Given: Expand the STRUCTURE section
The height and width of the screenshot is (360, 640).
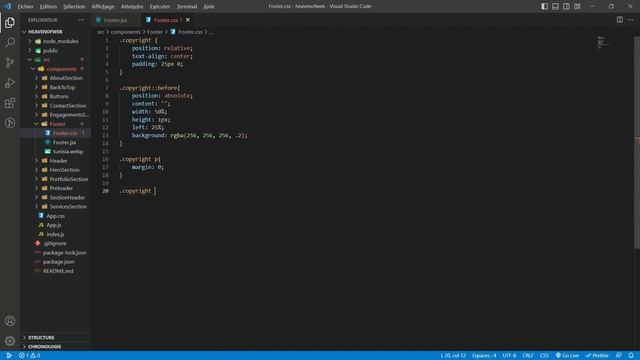Looking at the screenshot, I should [56, 338].
